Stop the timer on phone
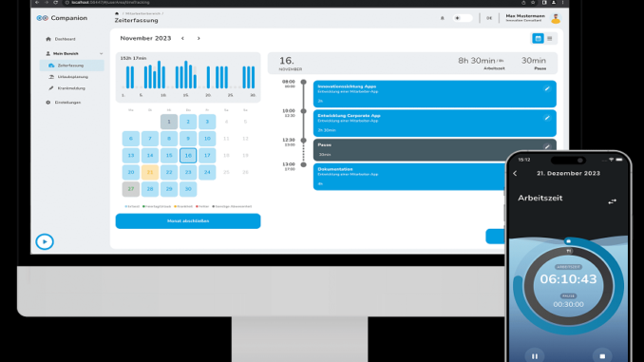 click(602, 356)
